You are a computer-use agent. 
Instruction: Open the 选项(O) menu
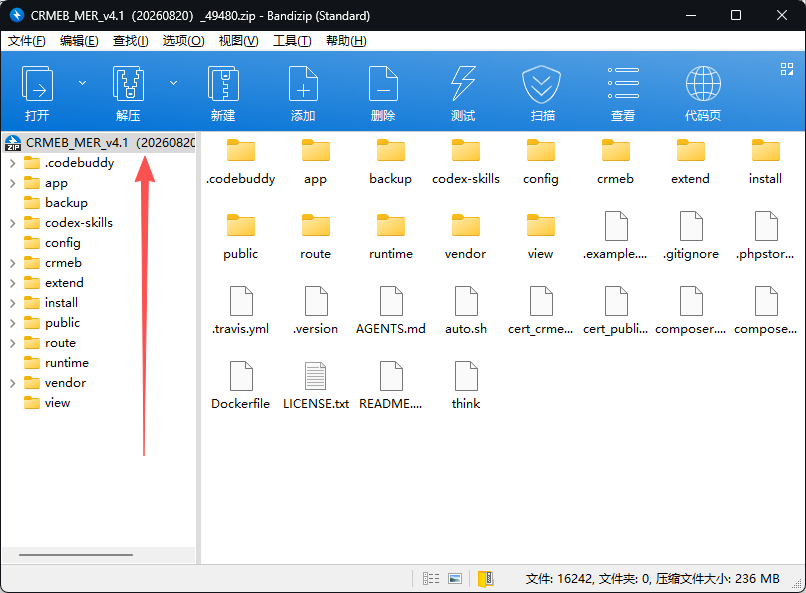click(x=184, y=41)
